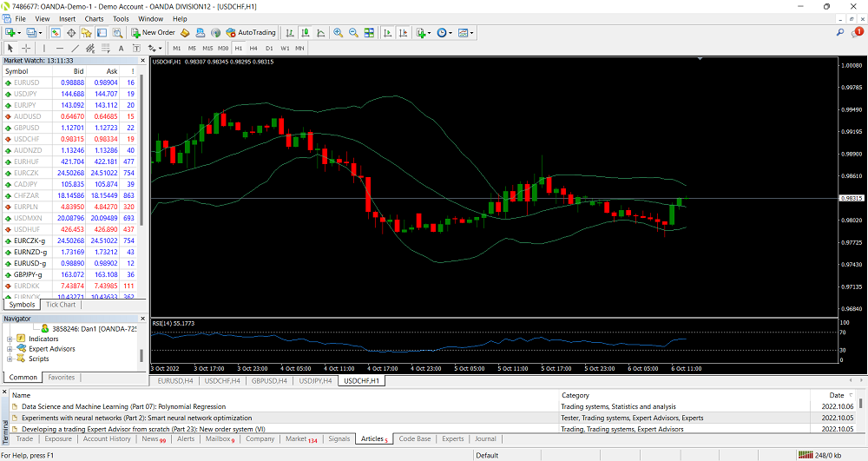Open the Polynomial Regression article

pos(123,407)
